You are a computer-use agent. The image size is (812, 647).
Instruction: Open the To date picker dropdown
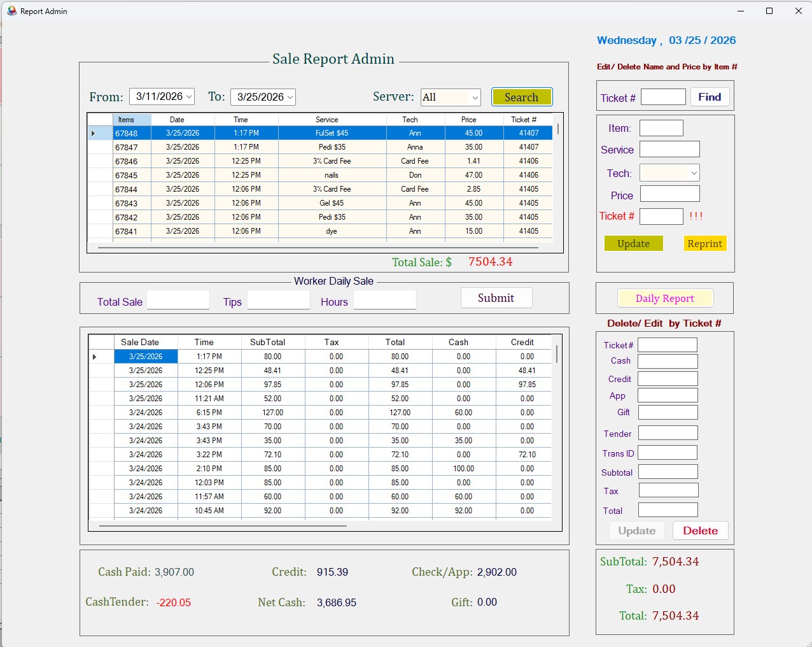coord(289,97)
